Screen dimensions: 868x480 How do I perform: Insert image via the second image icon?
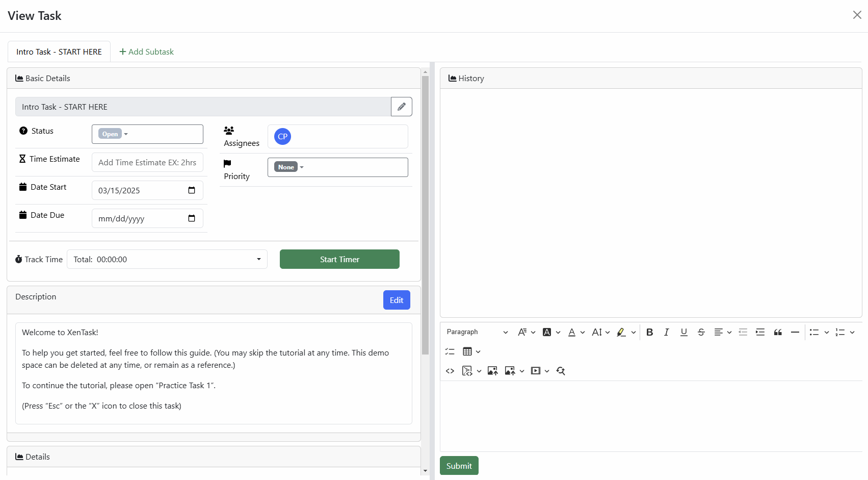[x=510, y=371]
